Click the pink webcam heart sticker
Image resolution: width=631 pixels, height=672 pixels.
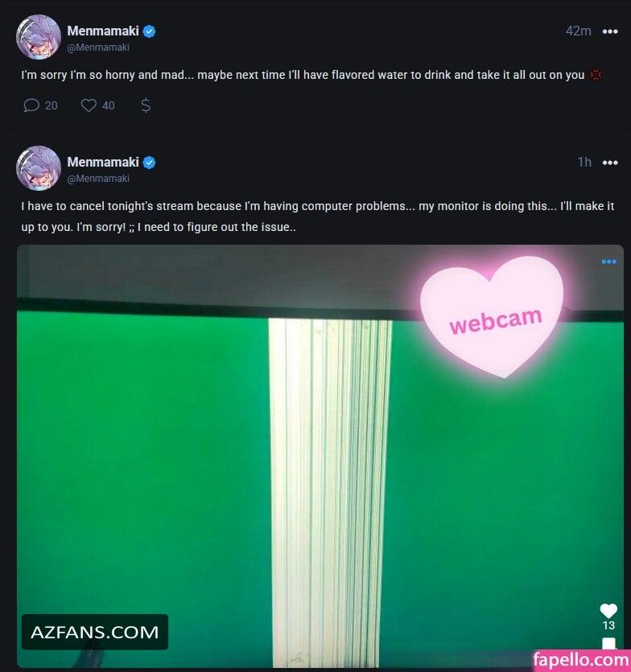coord(492,317)
